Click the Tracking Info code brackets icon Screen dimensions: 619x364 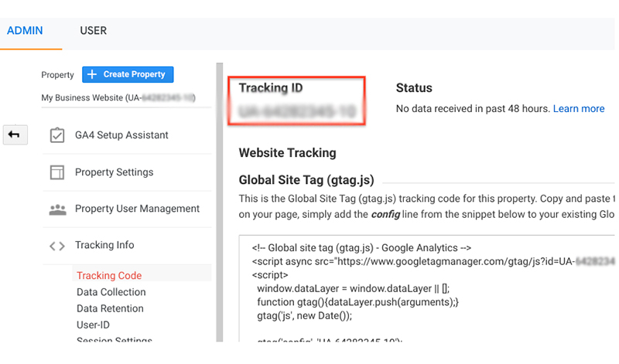[57, 247]
